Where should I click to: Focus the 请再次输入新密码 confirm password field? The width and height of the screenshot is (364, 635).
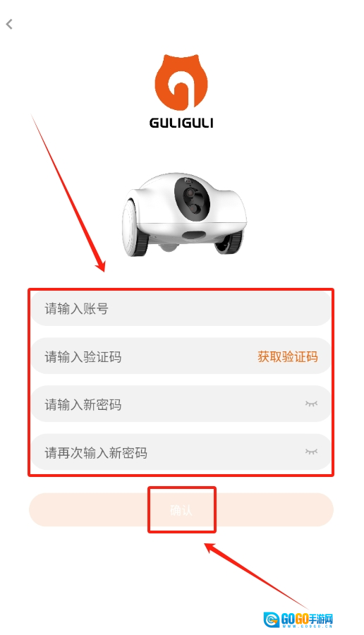(x=181, y=452)
